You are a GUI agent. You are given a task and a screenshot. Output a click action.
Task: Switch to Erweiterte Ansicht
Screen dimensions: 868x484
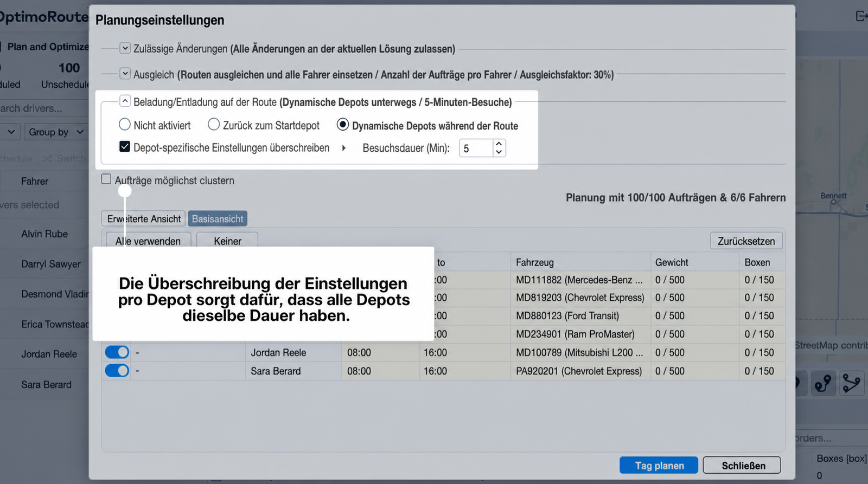(144, 219)
